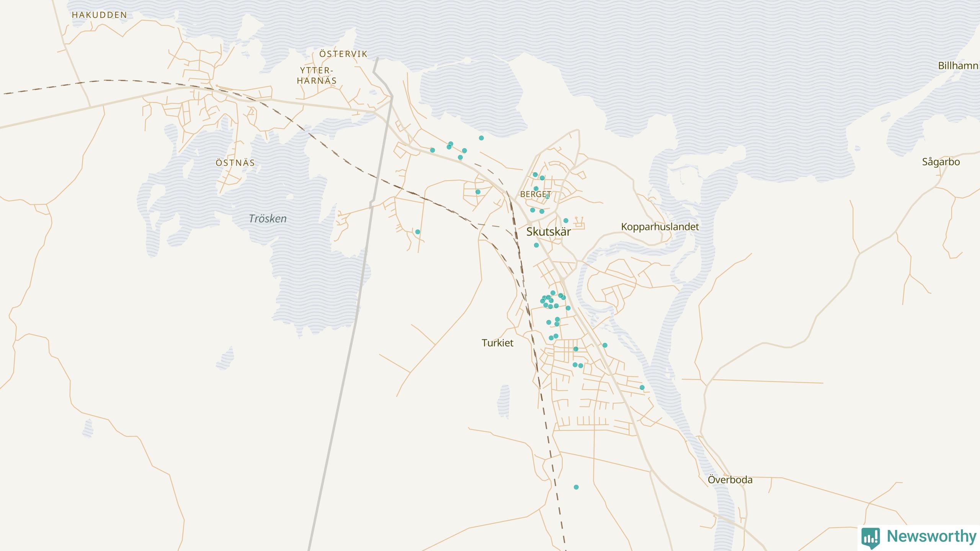Select the Sågarbo map label
Viewport: 980px width, 551px height.
pyautogui.click(x=941, y=162)
